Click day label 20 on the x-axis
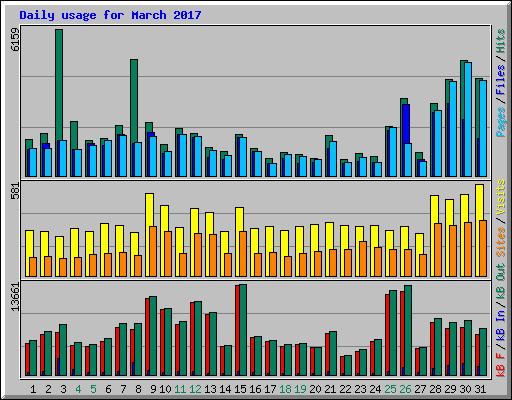 tap(315, 389)
